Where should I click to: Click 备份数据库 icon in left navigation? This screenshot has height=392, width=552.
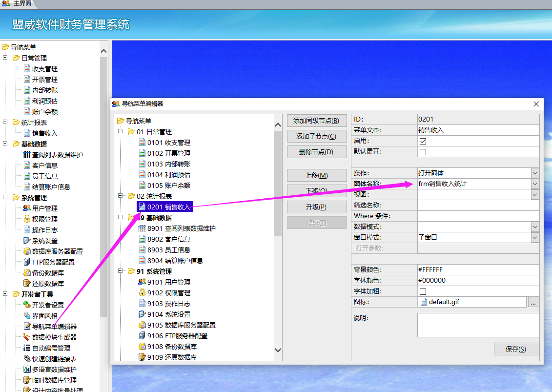click(x=27, y=272)
